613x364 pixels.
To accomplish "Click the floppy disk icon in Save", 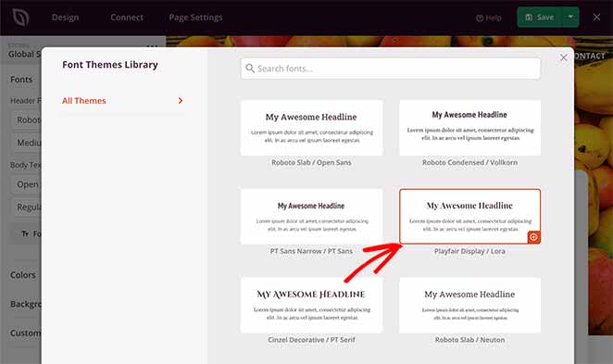I will tap(529, 18).
